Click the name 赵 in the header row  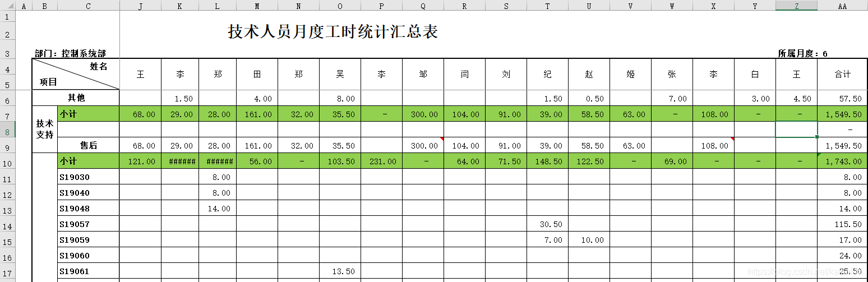[589, 74]
